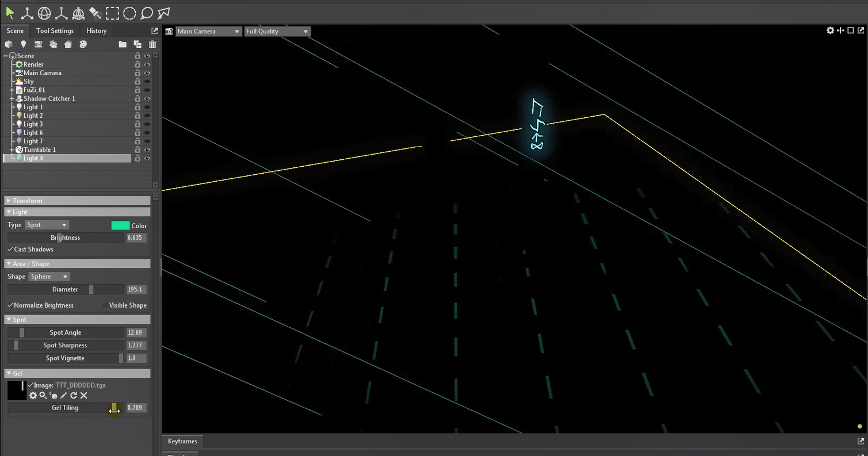Screen dimensions: 868x456
Task: Click the green light Color swatch
Action: point(120,225)
